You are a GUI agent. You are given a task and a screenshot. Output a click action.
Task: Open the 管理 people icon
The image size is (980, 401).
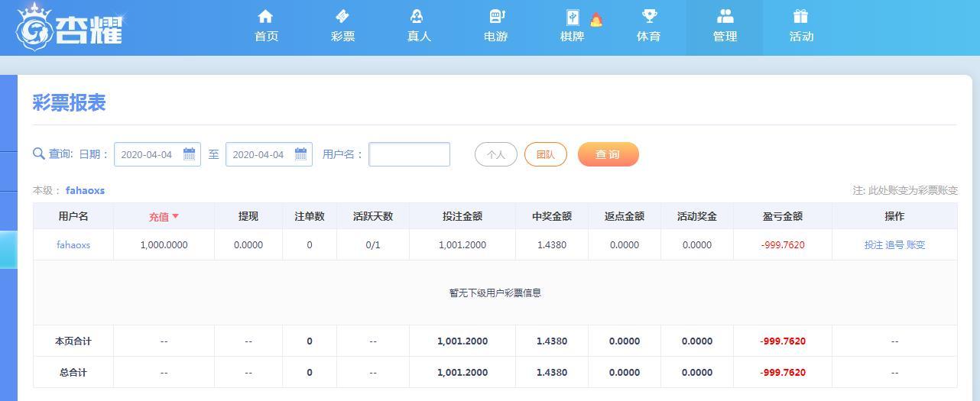(x=725, y=16)
